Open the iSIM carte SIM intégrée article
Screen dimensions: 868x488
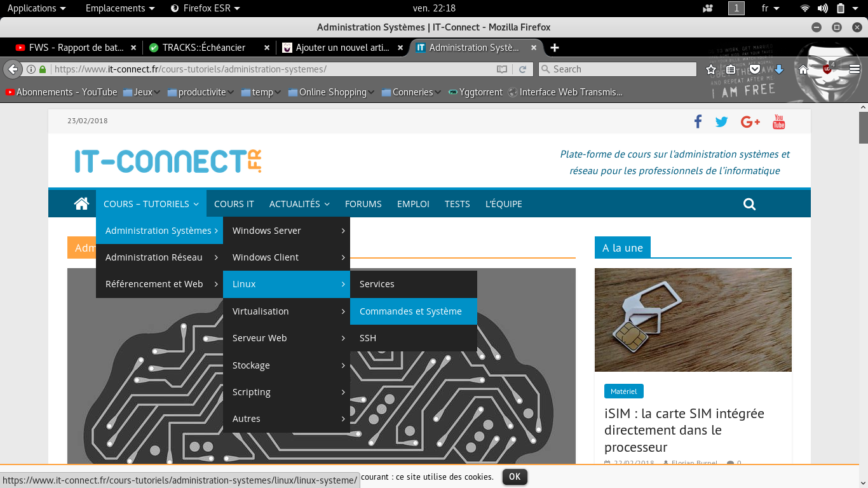pyautogui.click(x=684, y=430)
